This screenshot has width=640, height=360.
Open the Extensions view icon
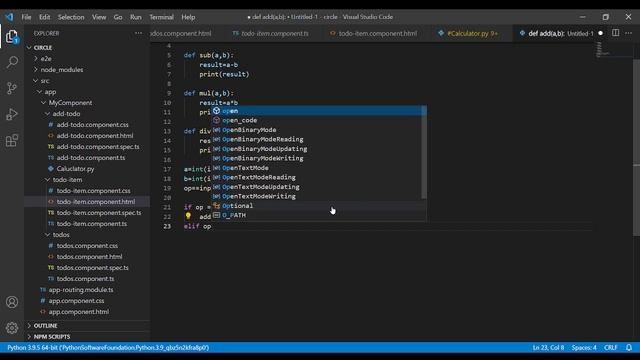tap(12, 140)
